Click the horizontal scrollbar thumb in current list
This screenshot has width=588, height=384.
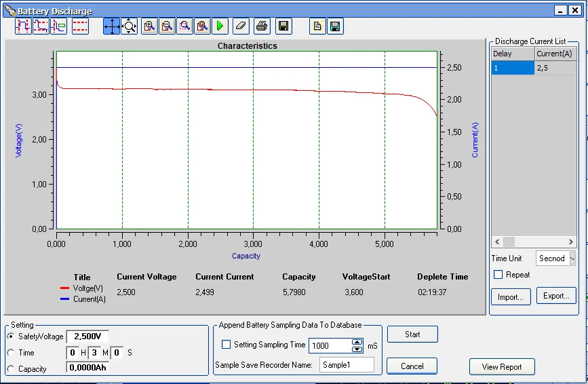(x=509, y=242)
